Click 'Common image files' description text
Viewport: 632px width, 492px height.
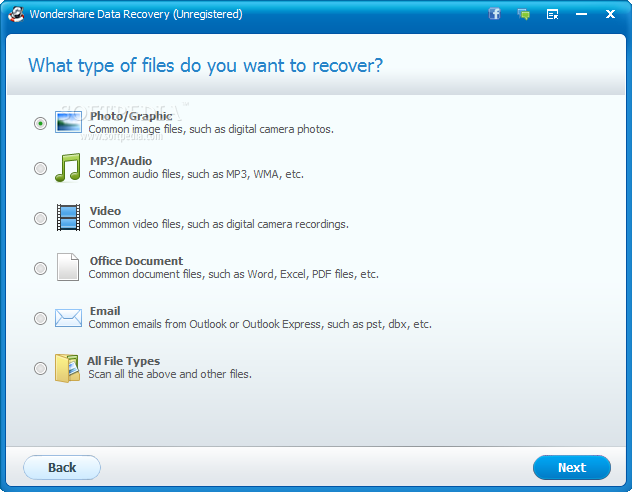(211, 129)
